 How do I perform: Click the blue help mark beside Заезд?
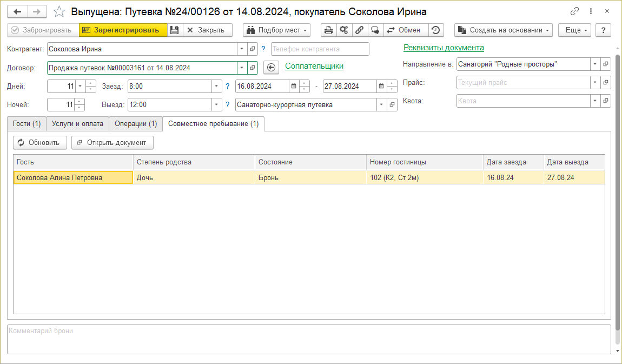pos(227,86)
